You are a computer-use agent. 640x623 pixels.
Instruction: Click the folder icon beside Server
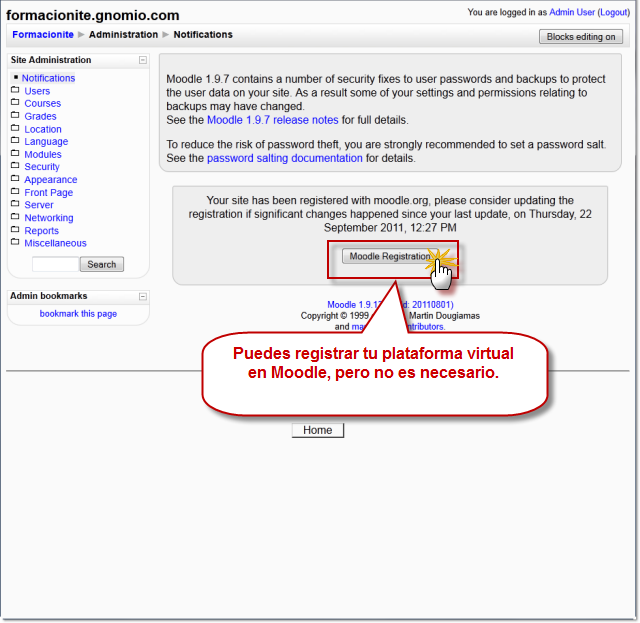pos(15,205)
